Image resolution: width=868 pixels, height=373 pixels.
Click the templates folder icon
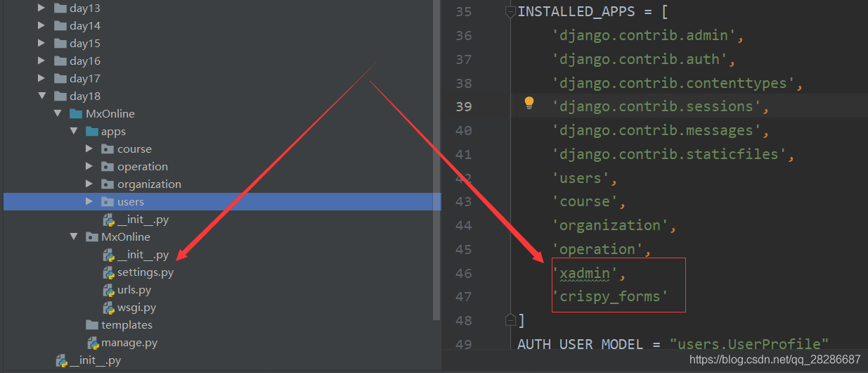91,325
